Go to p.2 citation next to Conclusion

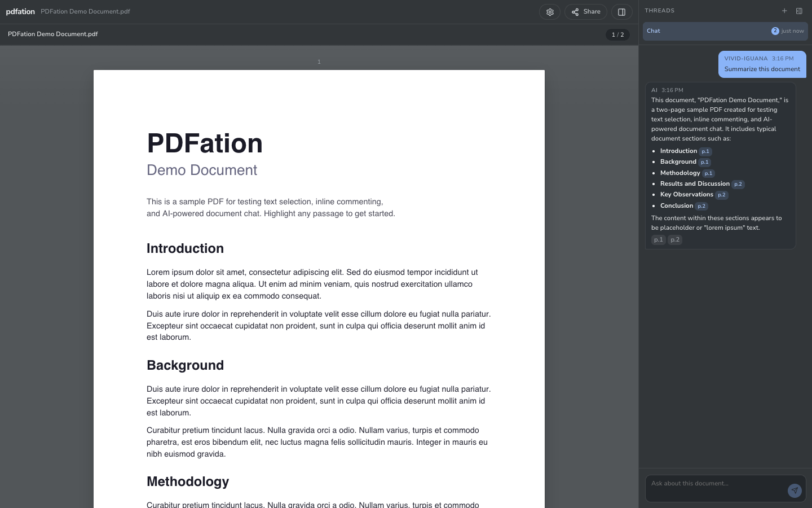tap(701, 206)
